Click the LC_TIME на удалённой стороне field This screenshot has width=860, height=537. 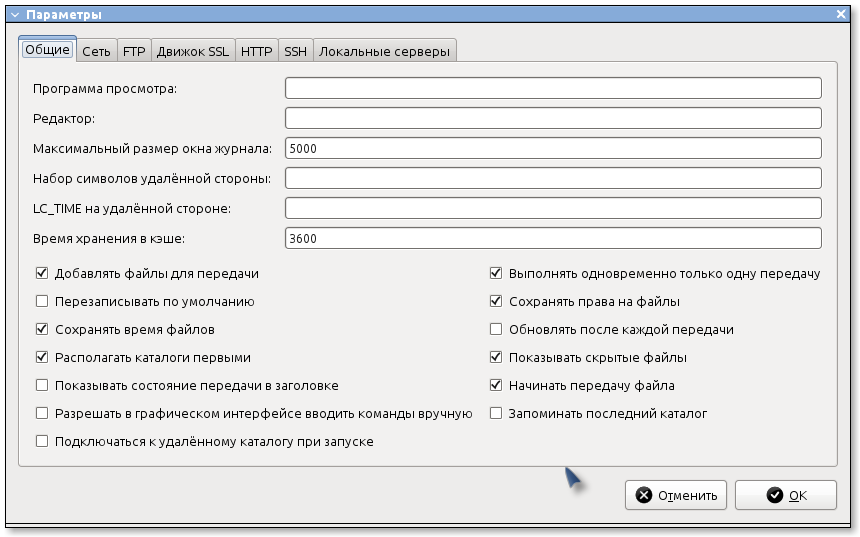point(553,208)
